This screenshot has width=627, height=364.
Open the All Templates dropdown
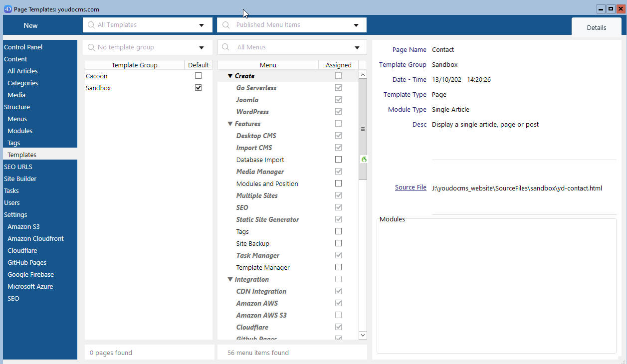[x=202, y=25]
